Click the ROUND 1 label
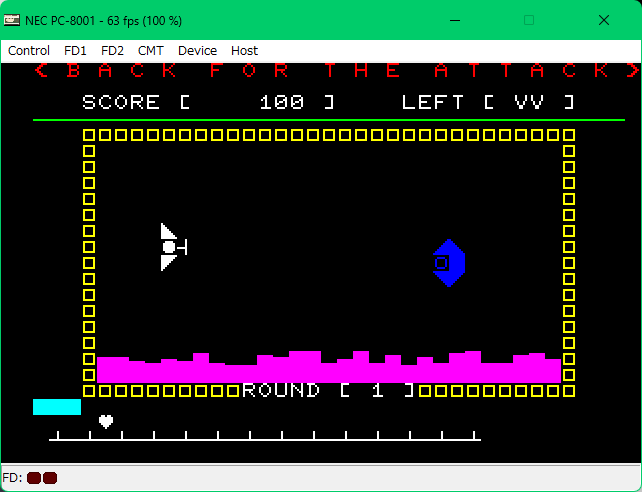642x492 pixels. pos(327,390)
